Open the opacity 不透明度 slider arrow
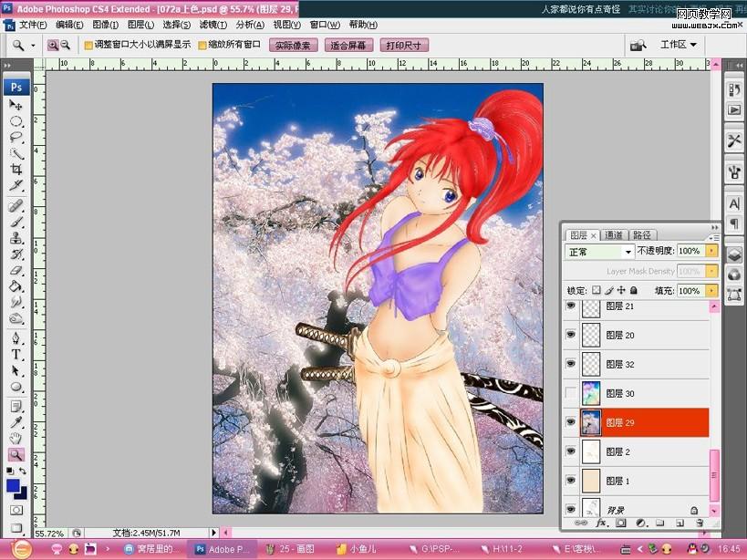 pos(711,251)
